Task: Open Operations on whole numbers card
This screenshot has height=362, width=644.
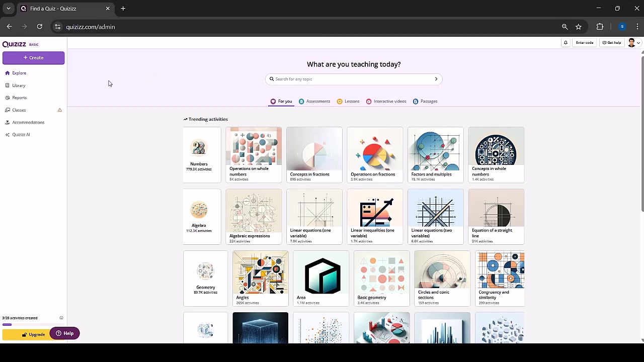Action: [x=254, y=155]
